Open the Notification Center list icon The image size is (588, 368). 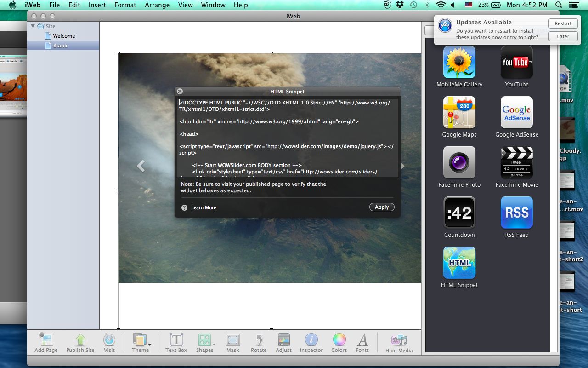(573, 5)
